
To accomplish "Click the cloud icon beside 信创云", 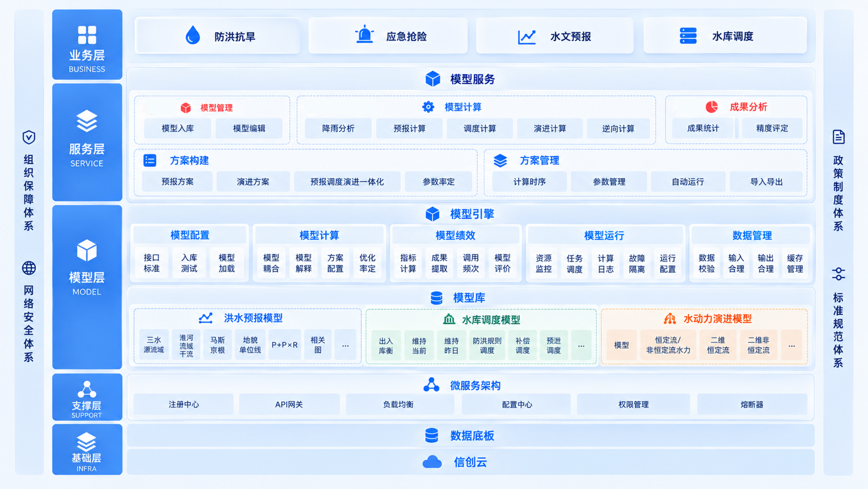I will [432, 462].
